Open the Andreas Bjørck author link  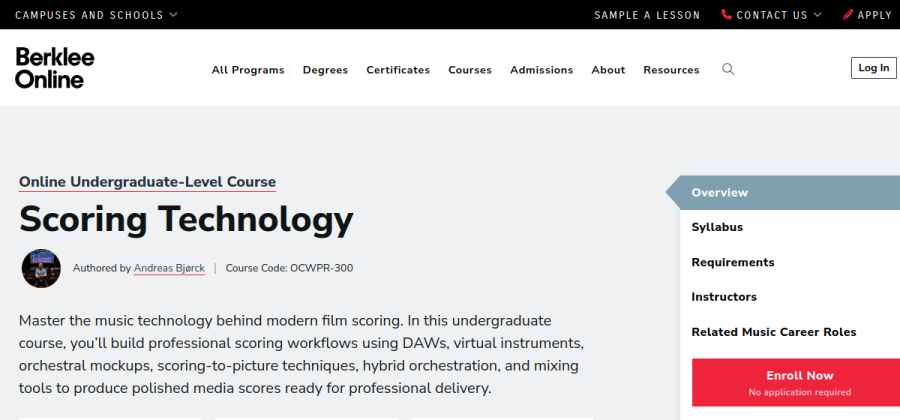pos(169,268)
